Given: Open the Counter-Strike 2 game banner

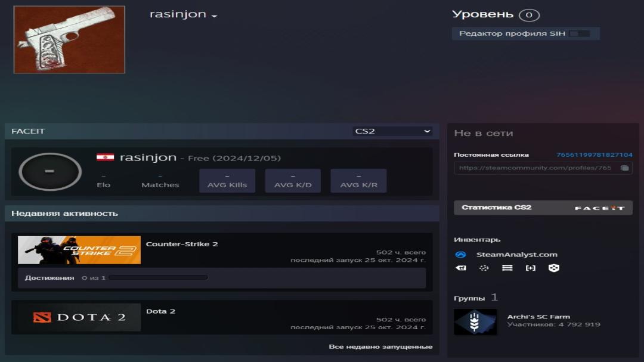Looking at the screenshot, I should pos(79,250).
